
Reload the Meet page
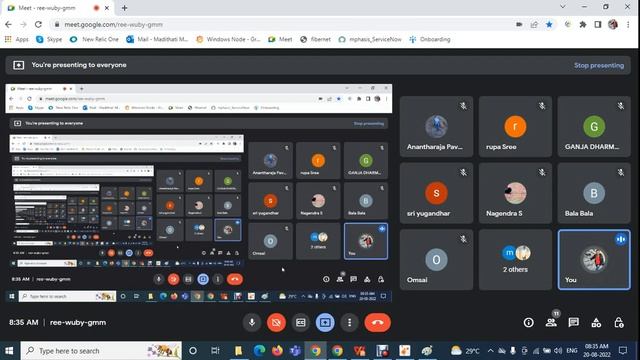click(38, 24)
